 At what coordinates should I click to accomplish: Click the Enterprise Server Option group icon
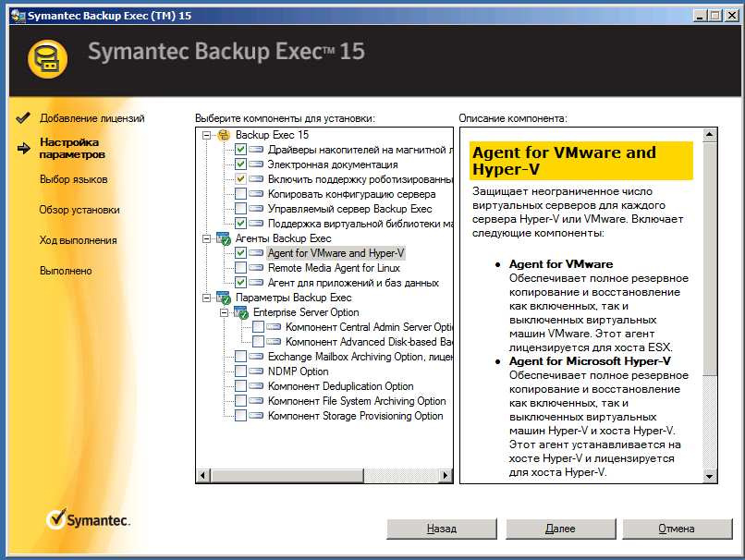click(x=241, y=312)
